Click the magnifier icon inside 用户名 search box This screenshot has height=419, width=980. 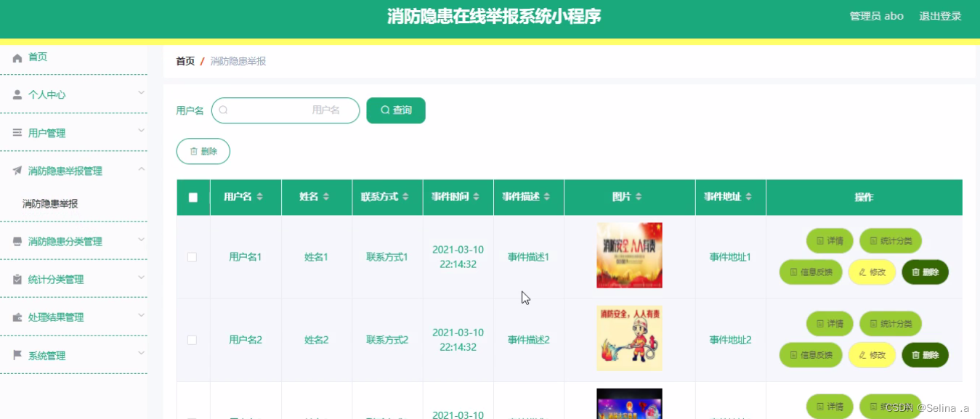[x=224, y=110]
